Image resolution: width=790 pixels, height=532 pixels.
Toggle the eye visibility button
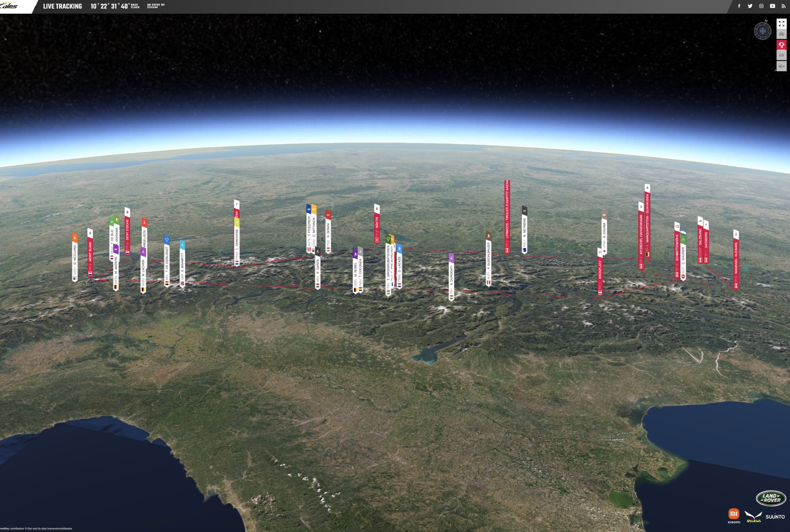(x=781, y=55)
